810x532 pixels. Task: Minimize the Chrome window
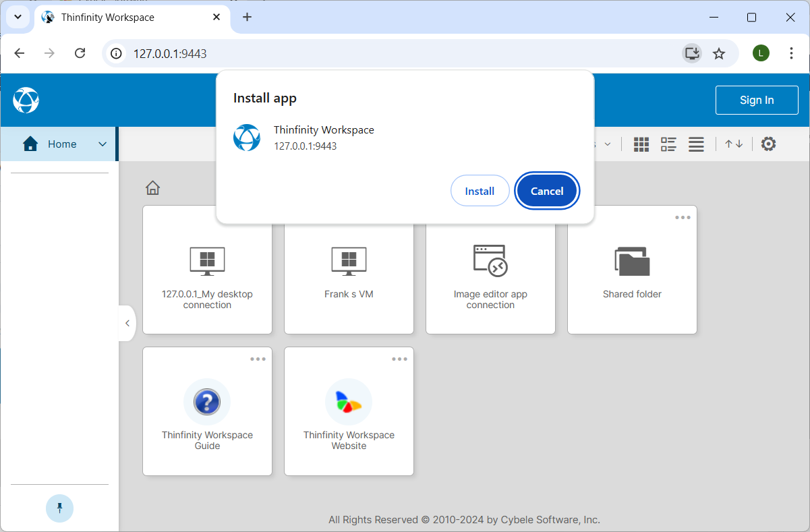[x=714, y=18]
